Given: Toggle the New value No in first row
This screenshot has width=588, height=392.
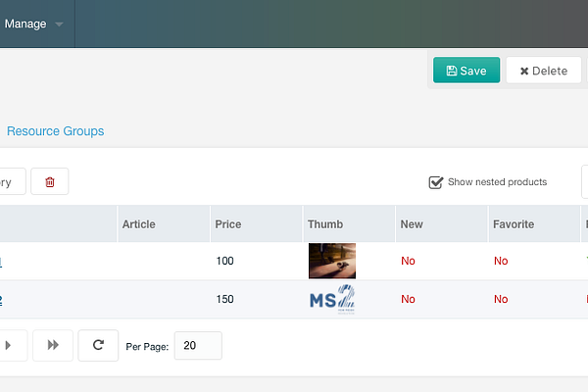Looking at the screenshot, I should click(408, 261).
